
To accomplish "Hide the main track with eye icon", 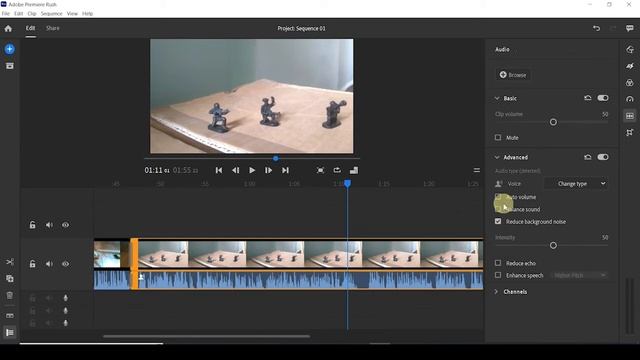I will click(65, 264).
